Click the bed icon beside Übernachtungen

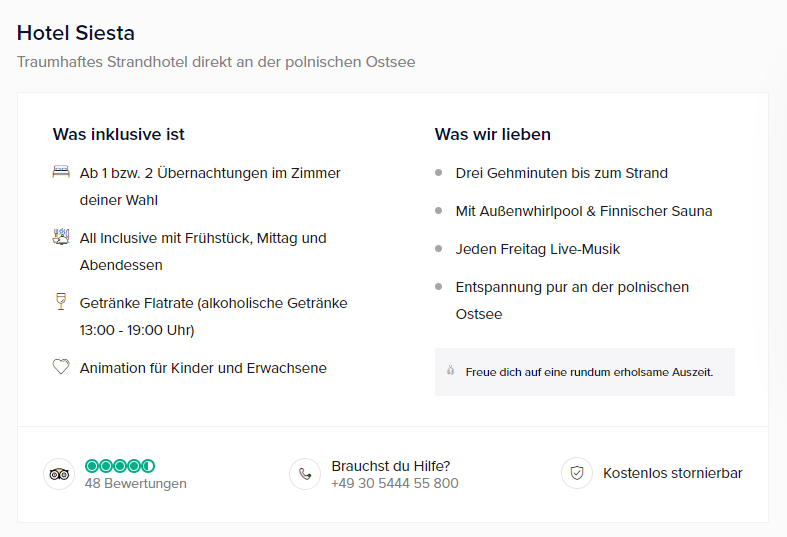61,172
